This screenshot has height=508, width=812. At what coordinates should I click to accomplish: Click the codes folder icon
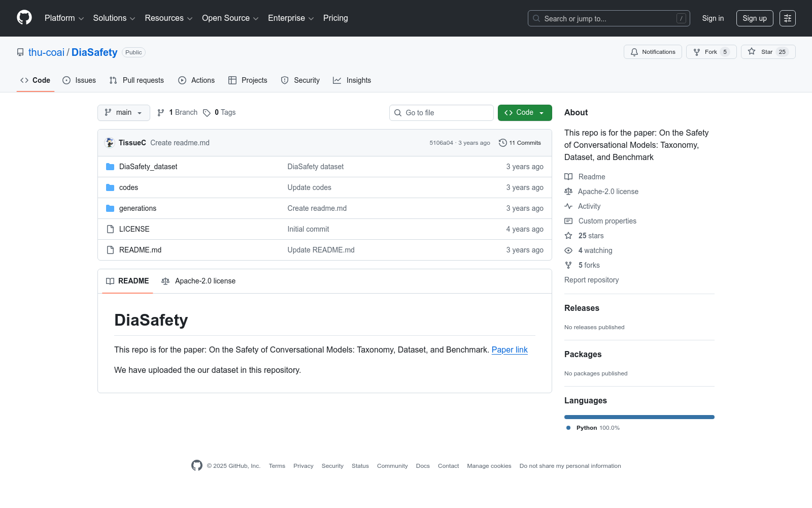(x=110, y=187)
